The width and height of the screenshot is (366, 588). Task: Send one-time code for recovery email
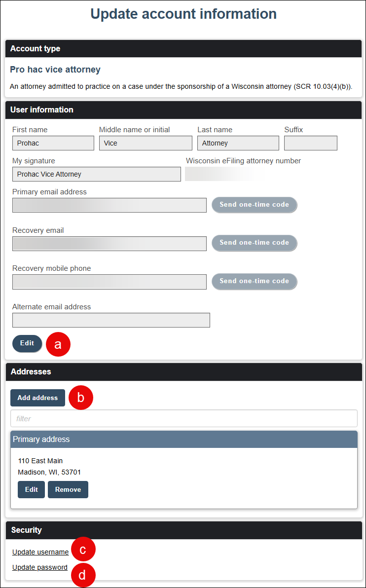coord(254,243)
